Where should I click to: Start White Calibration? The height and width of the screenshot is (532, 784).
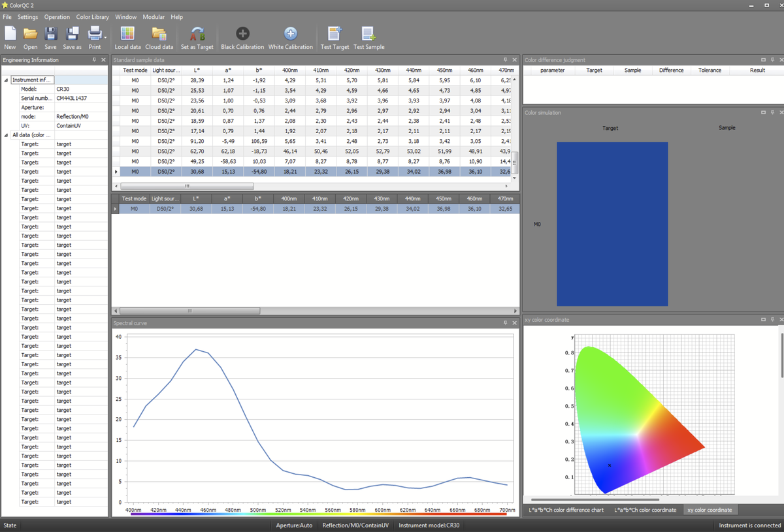290,34
